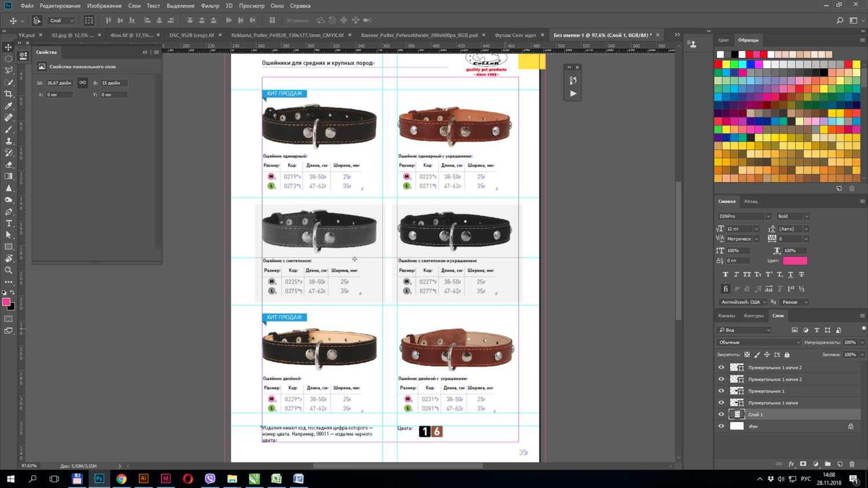Toggle strikethrough text style
The width and height of the screenshot is (868, 488).
(x=801, y=275)
